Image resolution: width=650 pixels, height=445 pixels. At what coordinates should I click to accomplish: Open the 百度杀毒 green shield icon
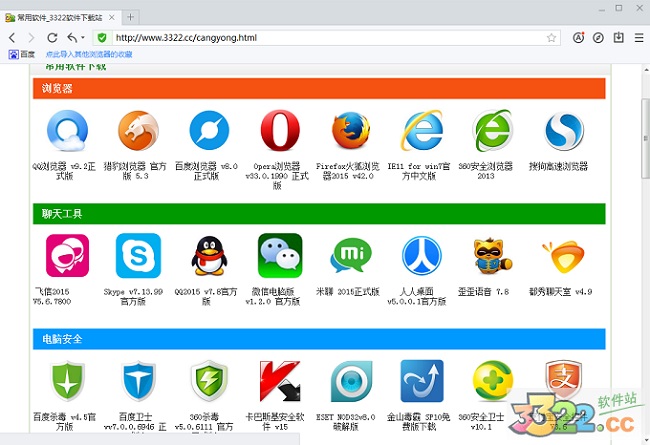[x=67, y=381]
